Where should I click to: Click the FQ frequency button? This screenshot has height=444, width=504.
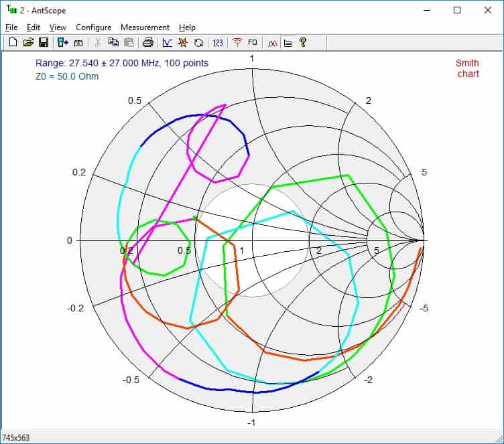click(253, 42)
